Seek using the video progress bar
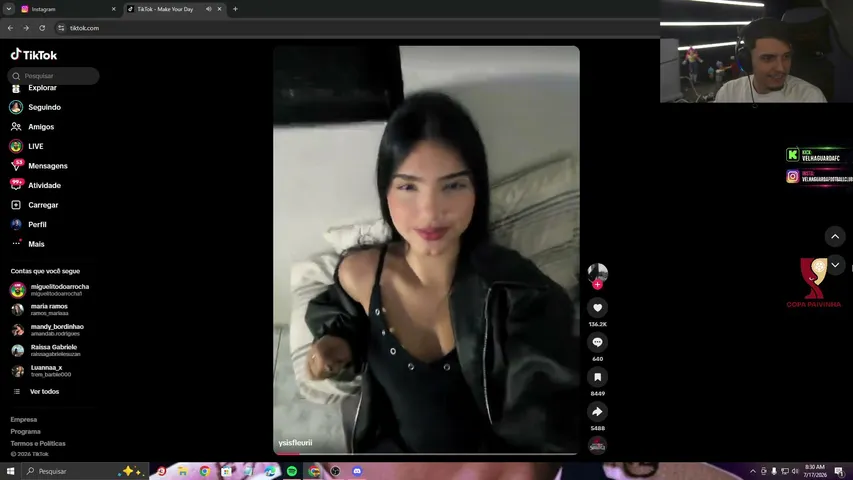853x480 pixels. tap(426, 453)
